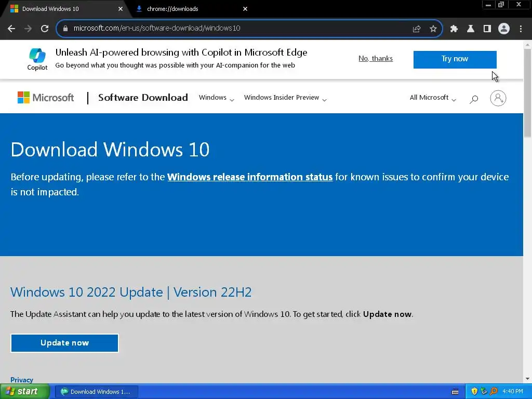Open the side panel icon
The width and height of the screenshot is (532, 399).
tap(487, 29)
